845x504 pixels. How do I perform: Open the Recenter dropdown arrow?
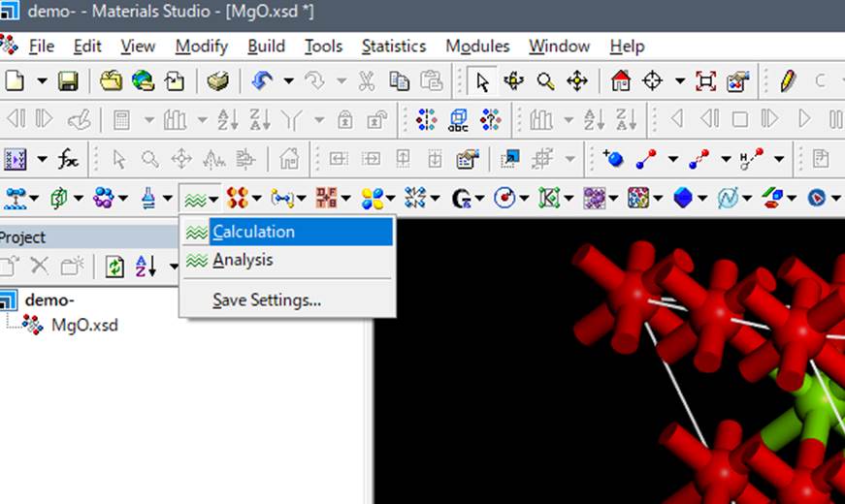click(680, 81)
